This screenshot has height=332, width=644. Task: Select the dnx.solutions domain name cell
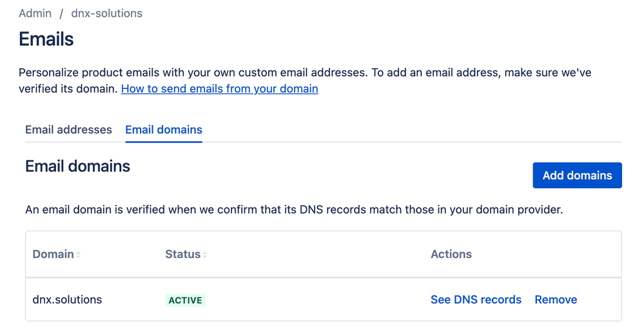point(67,300)
